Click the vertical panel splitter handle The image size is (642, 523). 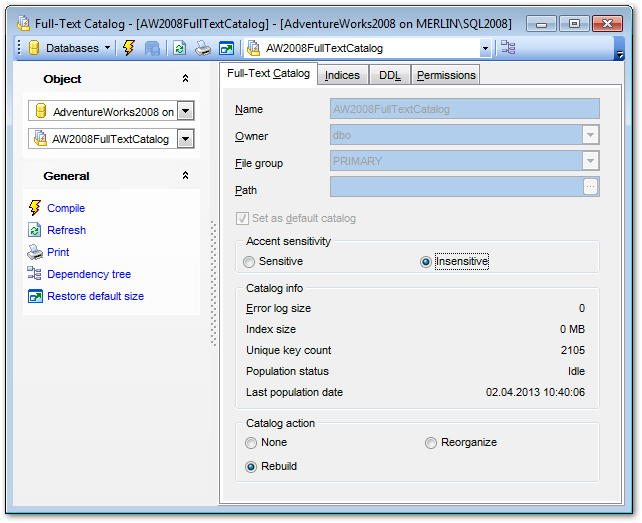pyautogui.click(x=213, y=283)
